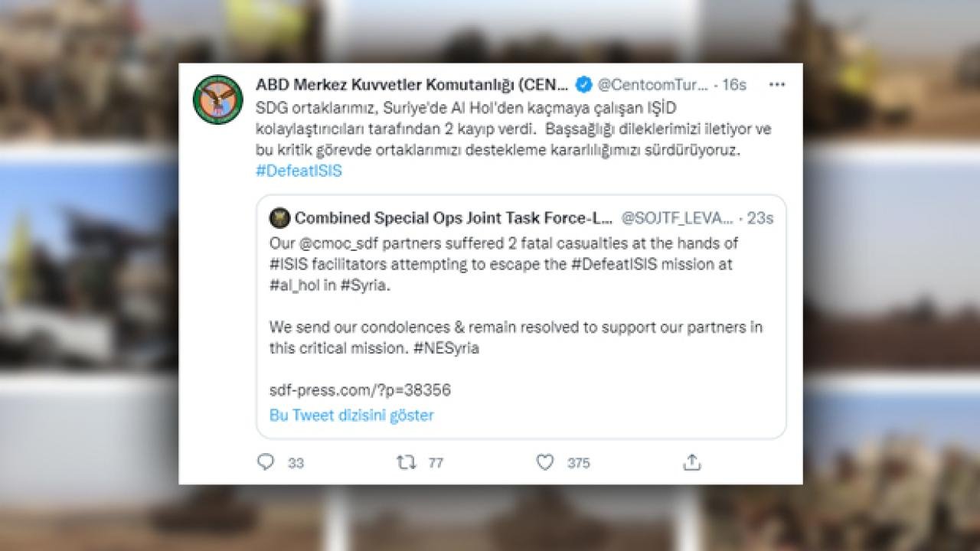Click the 16s timestamp on main tweet
The width and height of the screenshot is (980, 551).
click(x=734, y=84)
